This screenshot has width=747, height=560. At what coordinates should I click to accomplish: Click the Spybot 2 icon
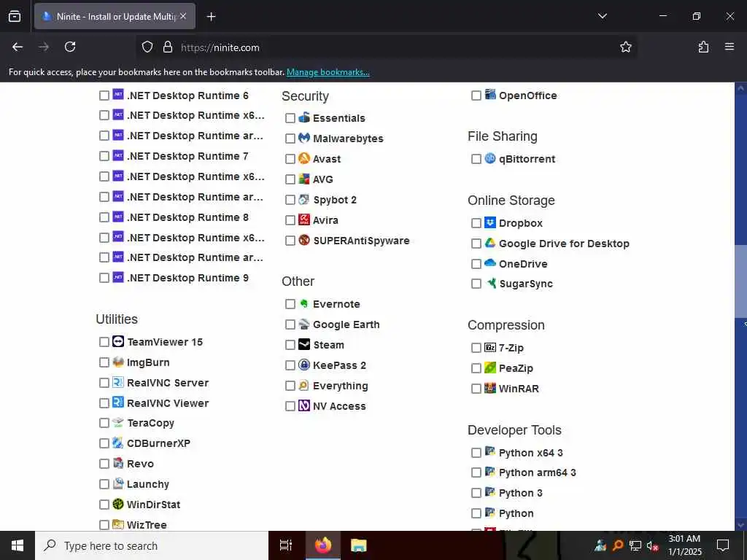(x=304, y=199)
